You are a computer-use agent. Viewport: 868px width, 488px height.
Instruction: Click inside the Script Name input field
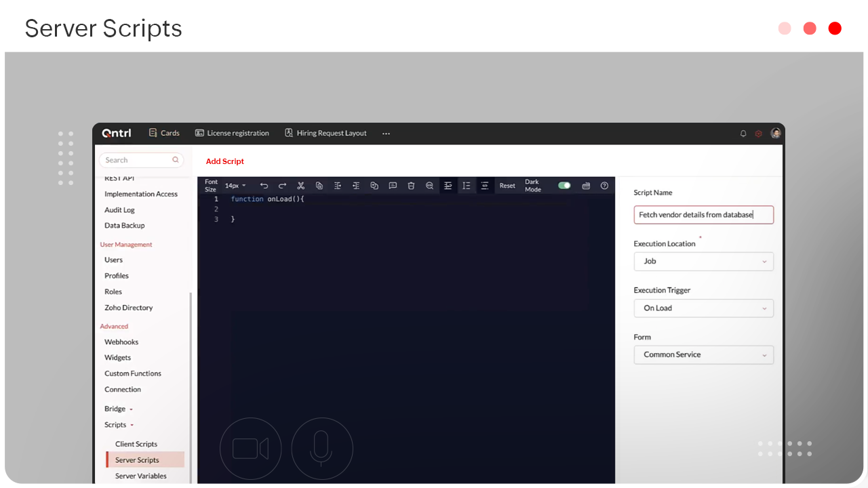[703, 214]
